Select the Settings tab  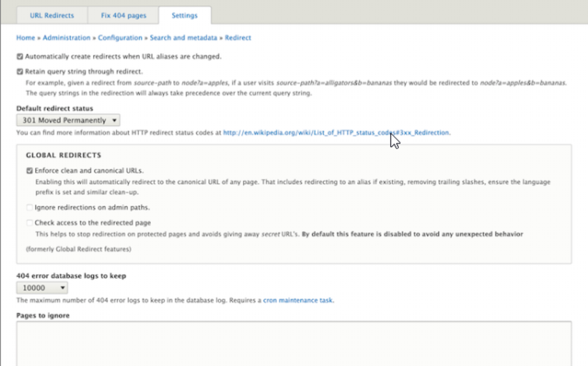184,16
